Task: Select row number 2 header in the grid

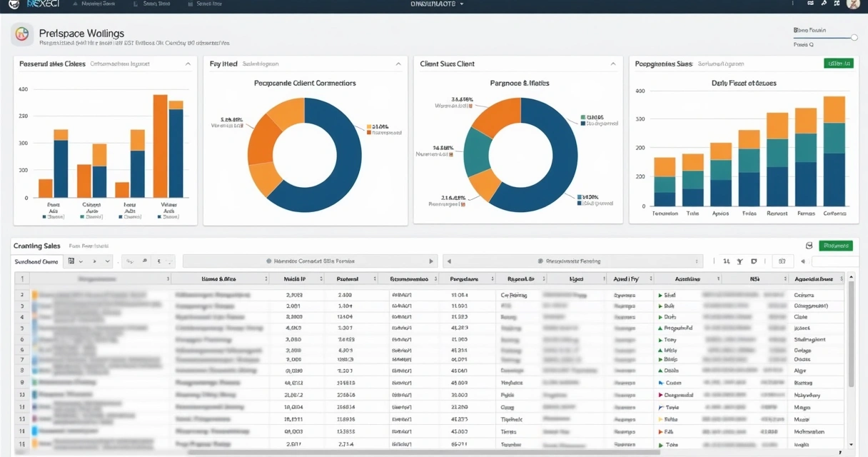Action: click(x=22, y=294)
